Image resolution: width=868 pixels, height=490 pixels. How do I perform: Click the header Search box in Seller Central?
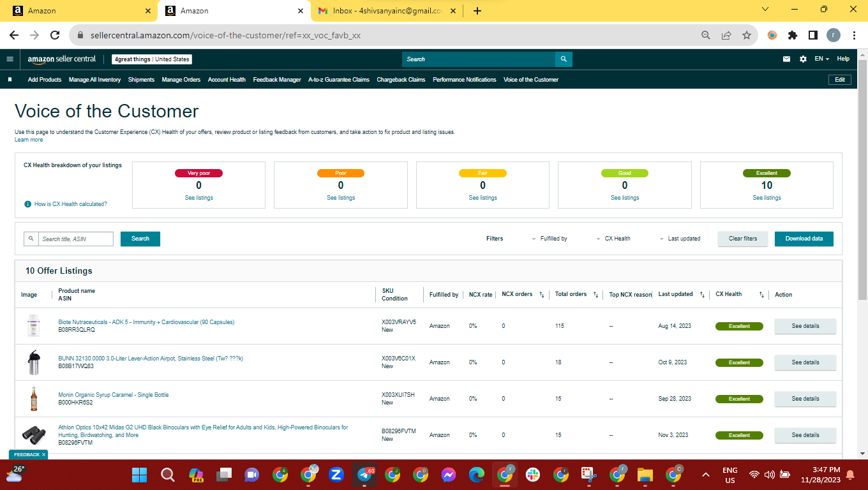click(479, 59)
